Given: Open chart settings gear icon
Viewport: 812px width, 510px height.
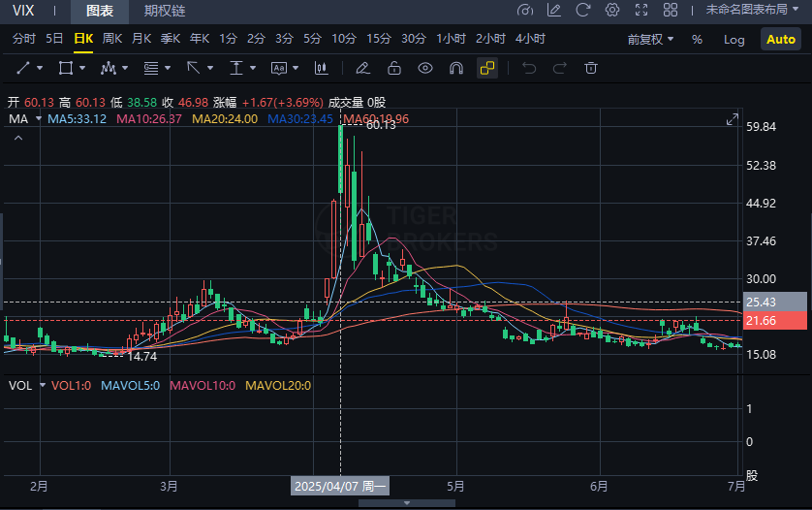Looking at the screenshot, I should (x=611, y=11).
